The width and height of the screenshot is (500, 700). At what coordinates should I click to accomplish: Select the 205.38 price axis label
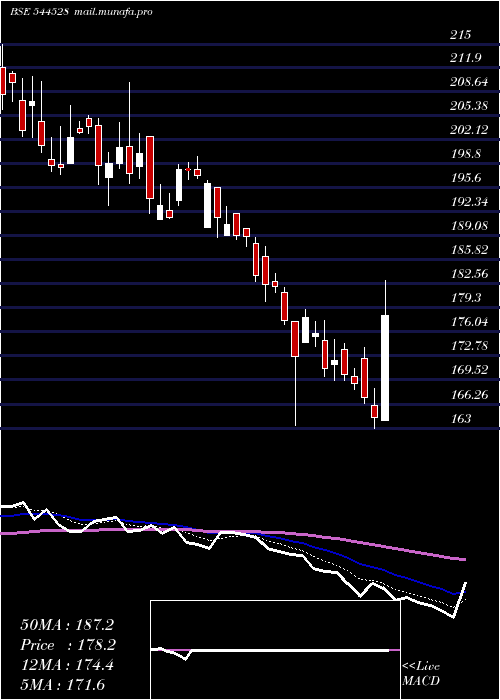click(x=468, y=106)
